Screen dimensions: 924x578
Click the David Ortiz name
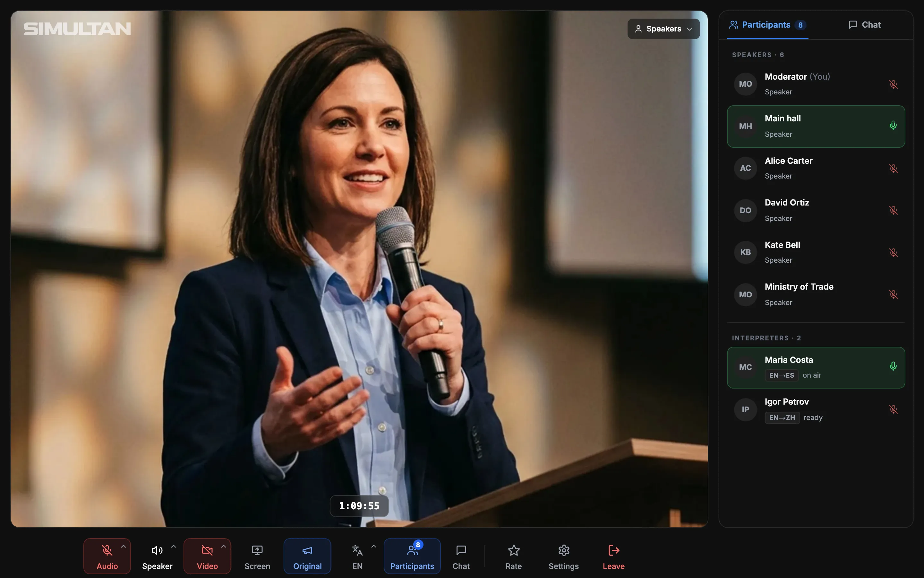click(x=787, y=203)
